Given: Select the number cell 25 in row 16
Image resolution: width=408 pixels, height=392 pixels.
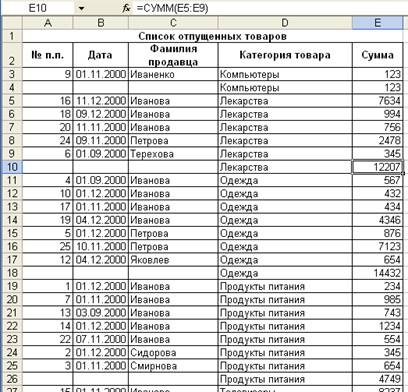Looking at the screenshot, I should tap(48, 246).
